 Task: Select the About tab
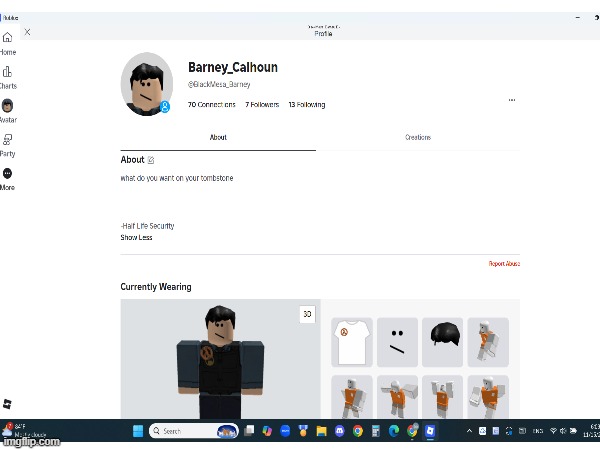[218, 137]
